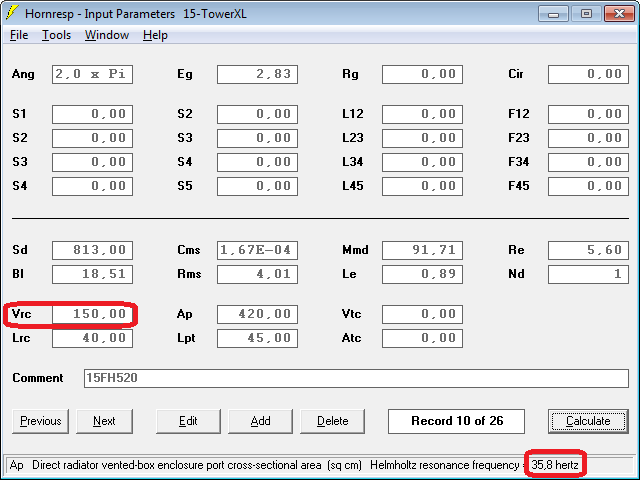Select the Ap field showing 420,00

tap(258, 314)
